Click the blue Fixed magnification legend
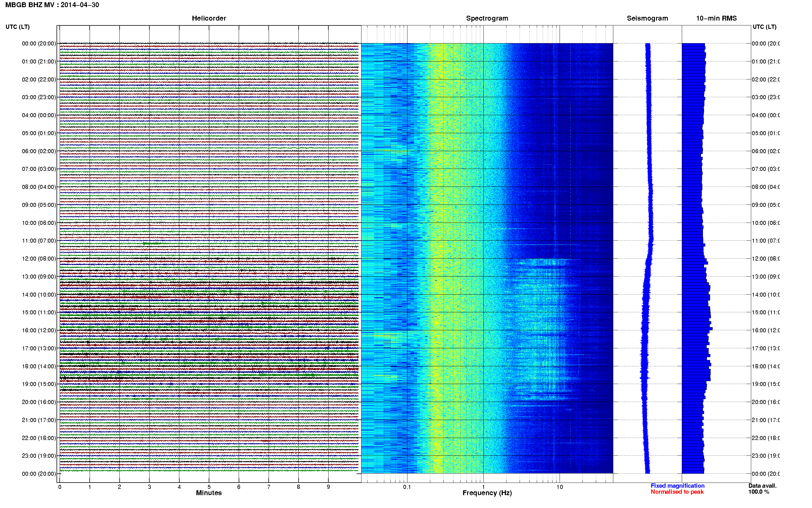Image resolution: width=812 pixels, height=508 pixels. click(x=678, y=486)
